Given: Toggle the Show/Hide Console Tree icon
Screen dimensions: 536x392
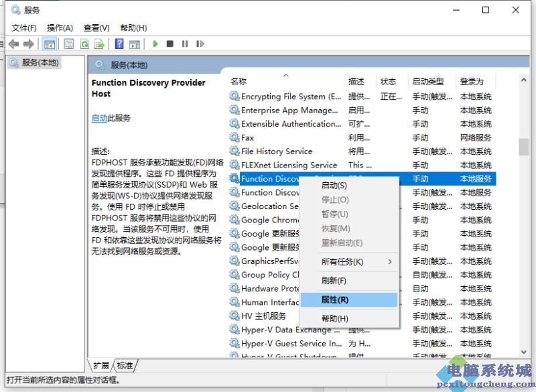Looking at the screenshot, I should tap(49, 44).
